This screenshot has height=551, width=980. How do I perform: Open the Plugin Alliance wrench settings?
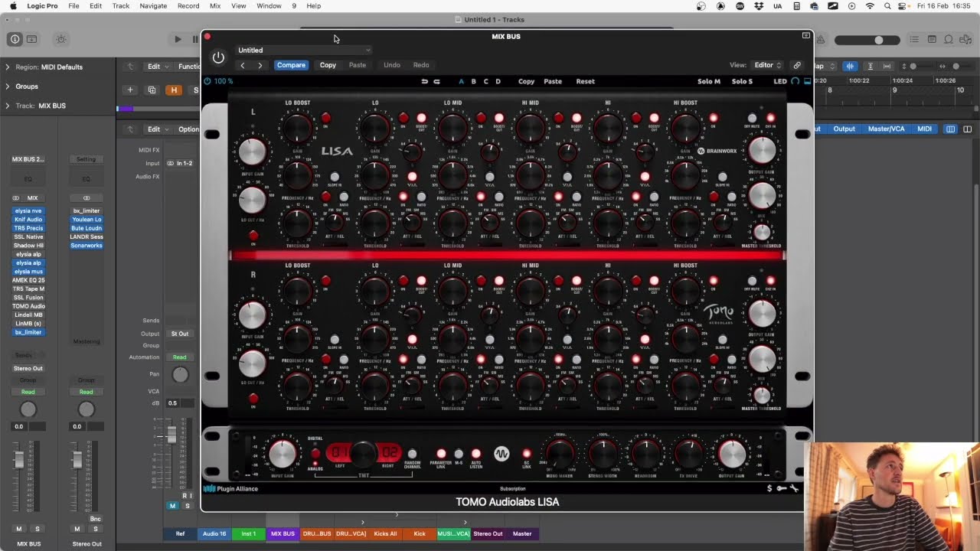[794, 488]
